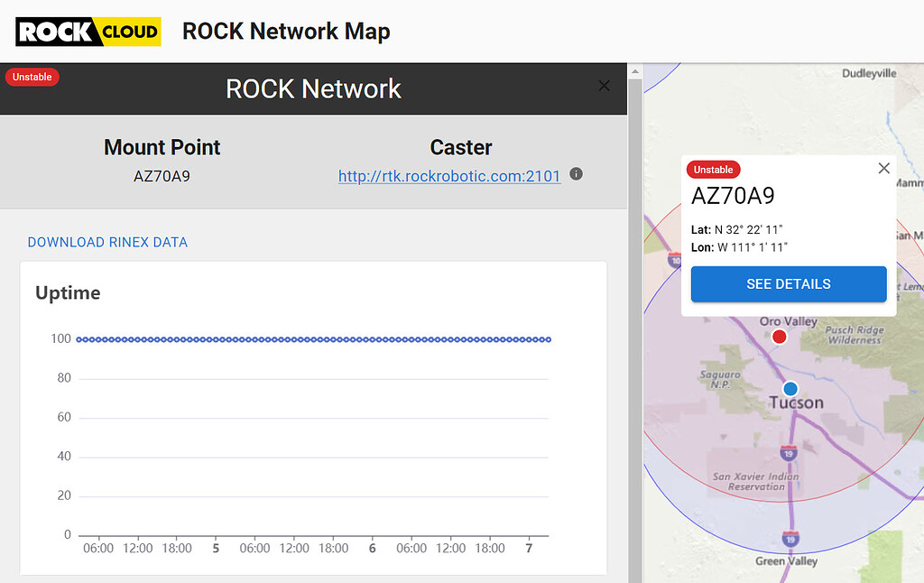
Task: Click the Uptime chart heading
Action: [x=68, y=293]
